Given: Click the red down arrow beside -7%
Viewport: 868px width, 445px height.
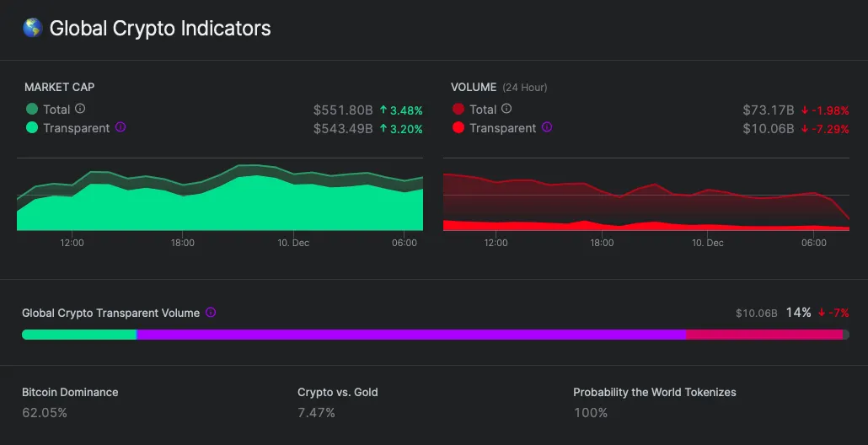Looking at the screenshot, I should point(822,313).
